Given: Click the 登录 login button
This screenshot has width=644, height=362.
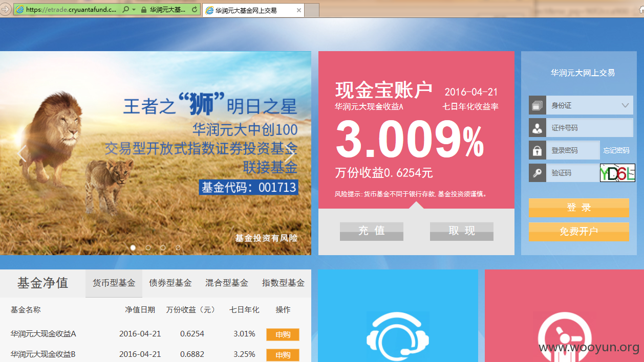Looking at the screenshot, I should [x=579, y=208].
